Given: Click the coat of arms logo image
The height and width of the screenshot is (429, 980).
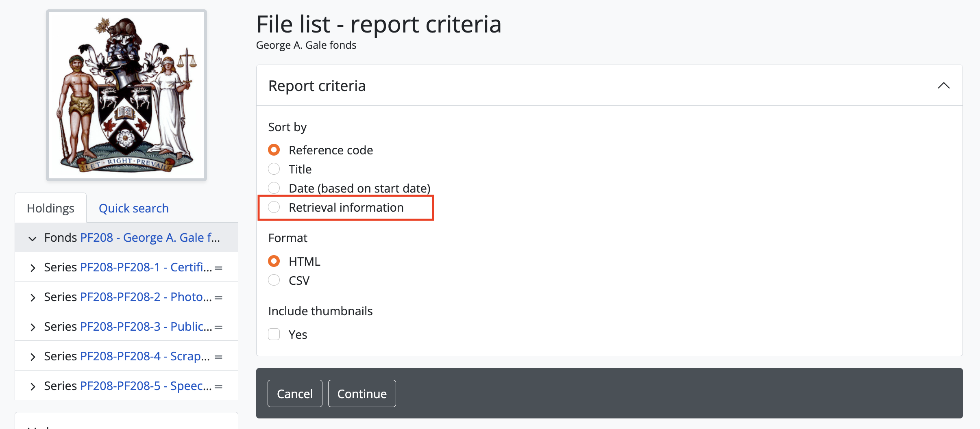Looking at the screenshot, I should [x=126, y=95].
